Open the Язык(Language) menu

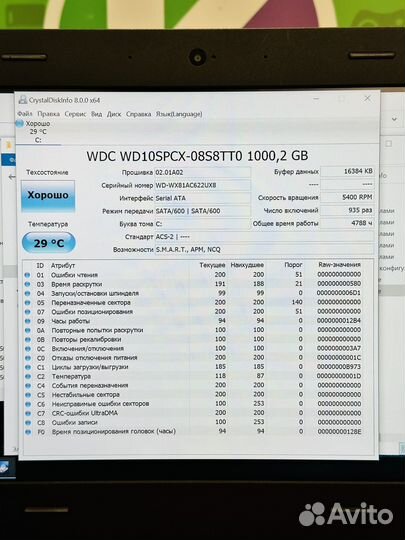[x=179, y=114]
